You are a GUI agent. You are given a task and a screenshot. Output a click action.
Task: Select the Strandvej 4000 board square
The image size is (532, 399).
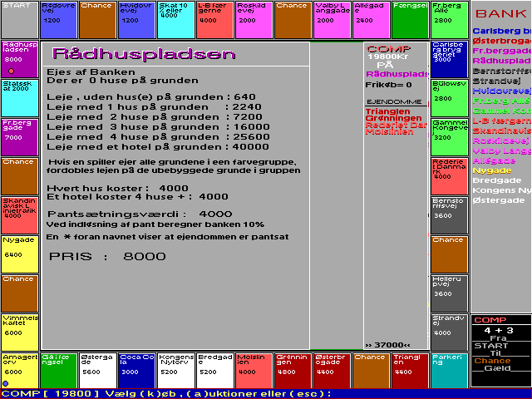[450, 332]
